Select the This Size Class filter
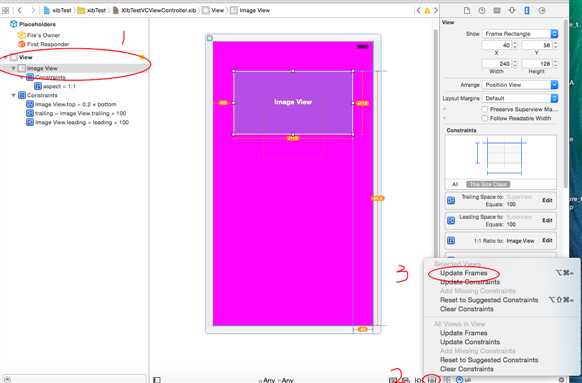The image size is (582, 383). [x=488, y=184]
